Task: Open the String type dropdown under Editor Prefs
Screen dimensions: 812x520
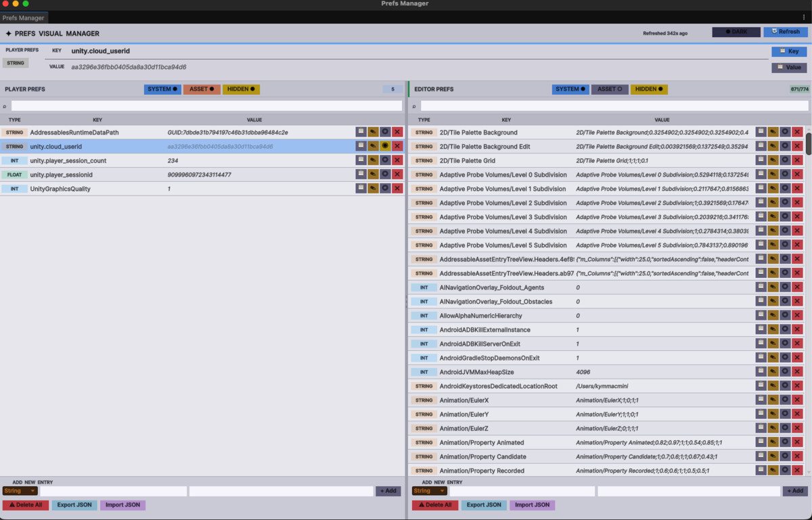Action: 429,491
